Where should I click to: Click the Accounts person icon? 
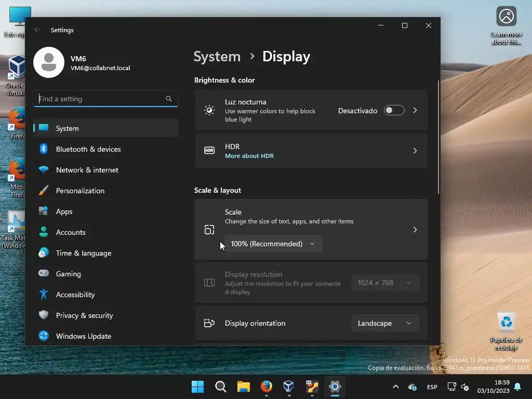44,232
